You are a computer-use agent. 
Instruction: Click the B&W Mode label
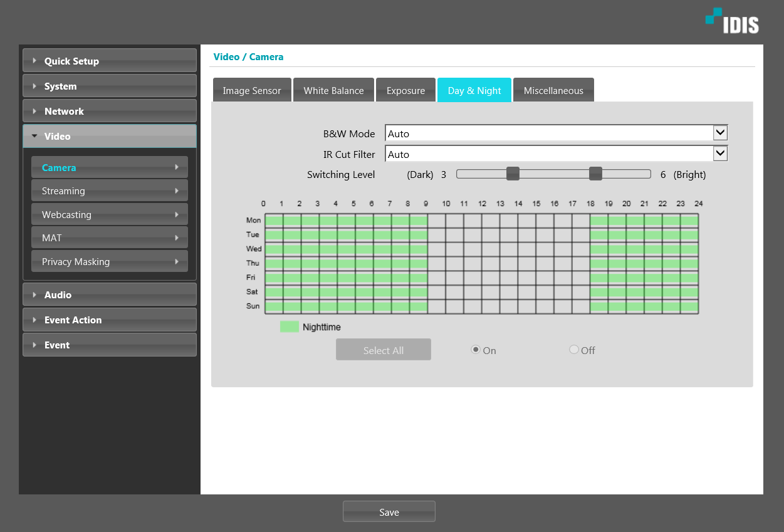point(349,133)
